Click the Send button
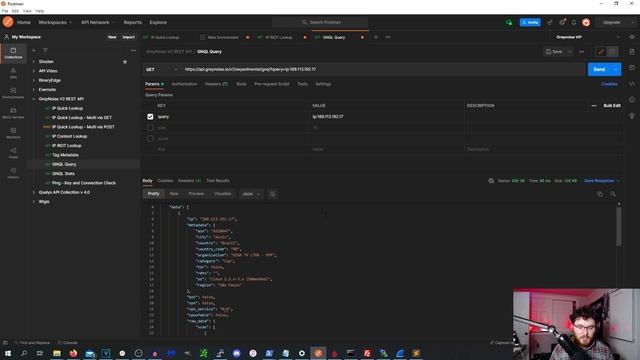640x360 pixels. [599, 69]
